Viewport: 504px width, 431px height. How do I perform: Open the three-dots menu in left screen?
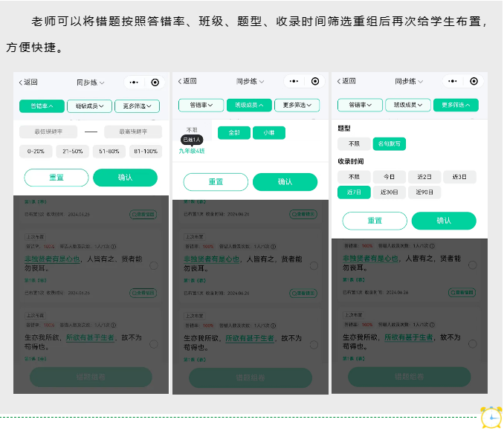click(134, 82)
